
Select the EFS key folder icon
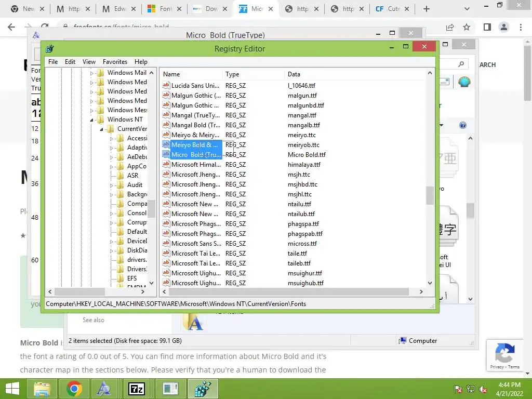(x=120, y=278)
